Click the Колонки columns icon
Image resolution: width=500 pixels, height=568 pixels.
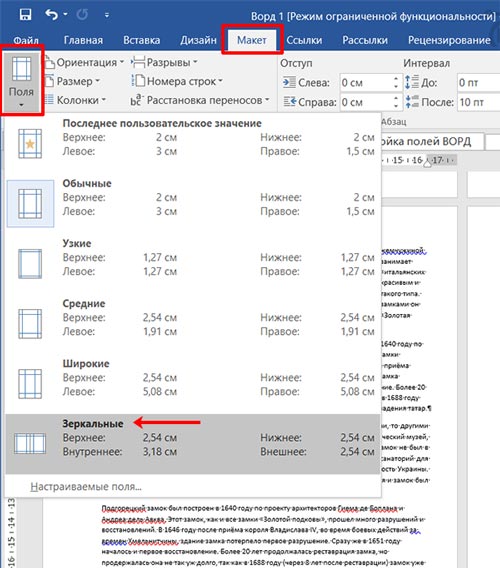coord(49,100)
